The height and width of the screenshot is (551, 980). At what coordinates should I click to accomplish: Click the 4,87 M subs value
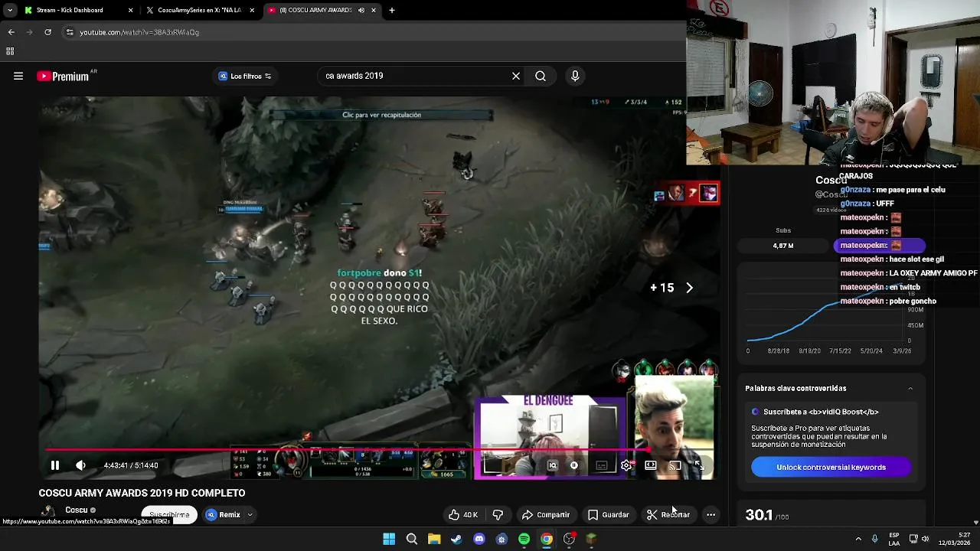[782, 246]
